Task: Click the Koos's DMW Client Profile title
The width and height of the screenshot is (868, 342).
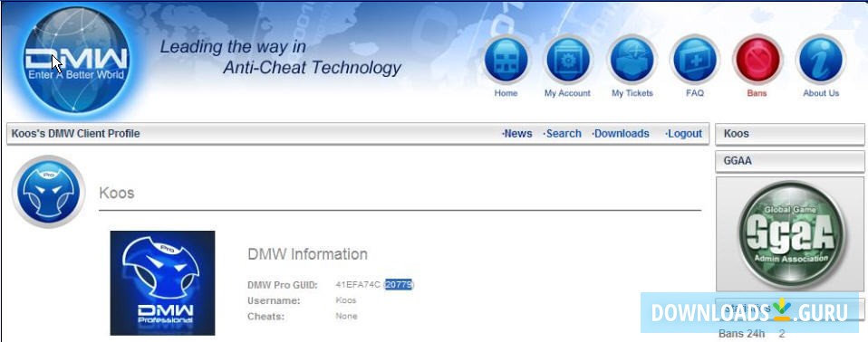Action: pyautogui.click(x=75, y=134)
